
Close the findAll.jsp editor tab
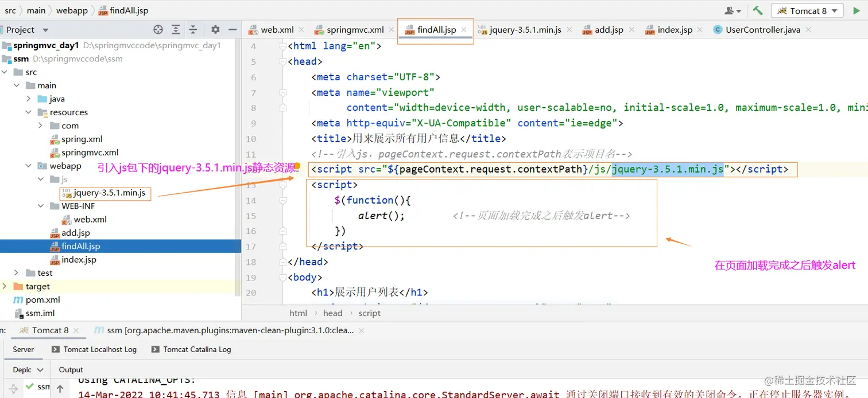(464, 30)
